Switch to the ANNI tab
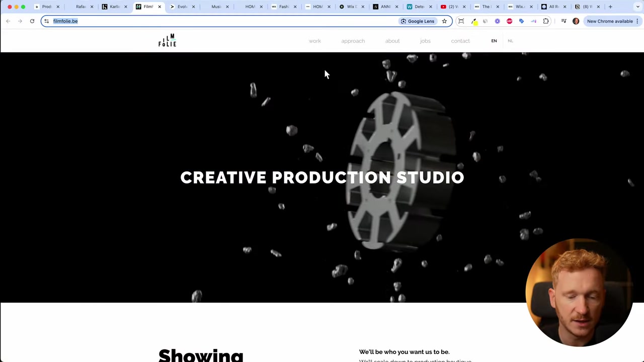The height and width of the screenshot is (362, 644). pos(385,7)
